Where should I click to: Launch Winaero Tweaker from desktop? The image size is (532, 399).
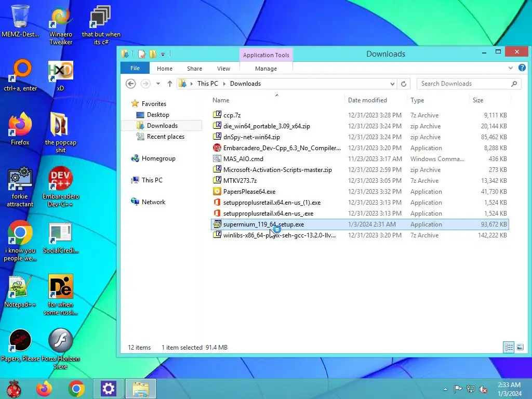[61, 24]
